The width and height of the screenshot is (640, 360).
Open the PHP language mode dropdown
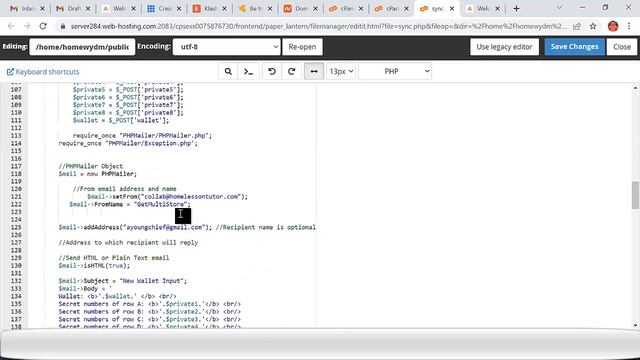[x=395, y=71]
